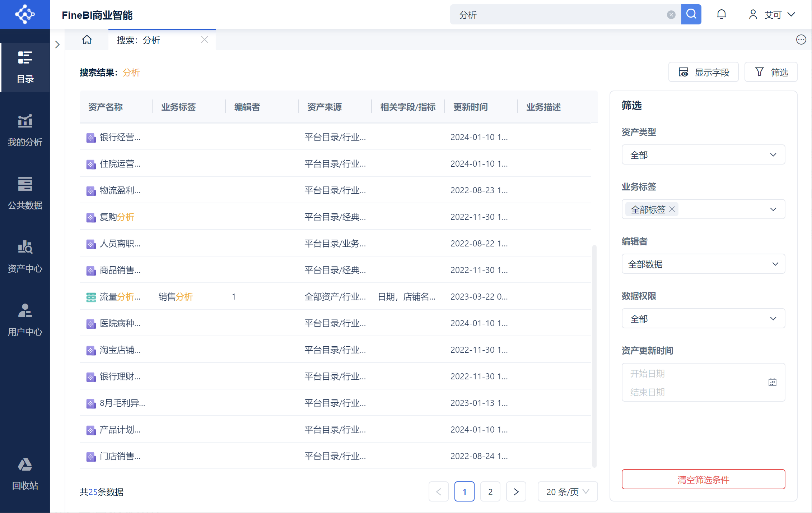
Task: Go to the home tab icon
Action: point(87,40)
